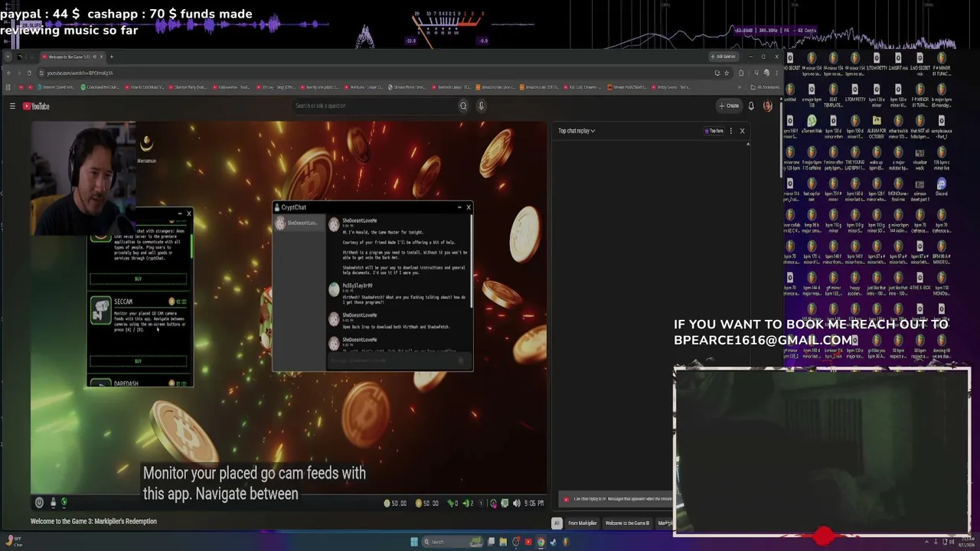Open the YouTube account avatar menu
Image resolution: width=980 pixels, height=551 pixels.
tap(767, 106)
